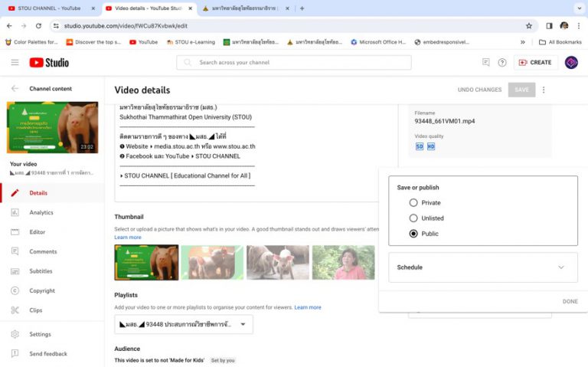
Task: Select the Unlisted visibility option
Action: (413, 218)
